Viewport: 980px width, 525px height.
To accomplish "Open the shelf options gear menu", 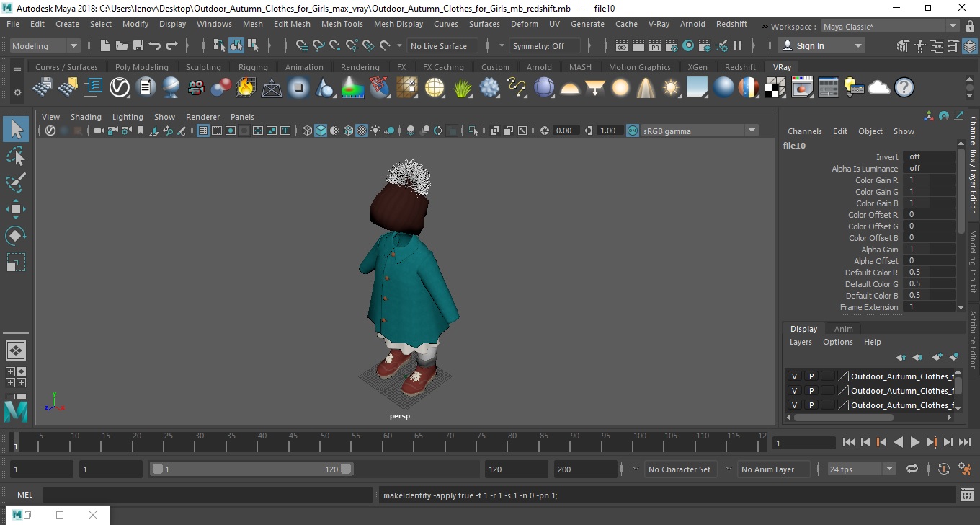I will 17,92.
